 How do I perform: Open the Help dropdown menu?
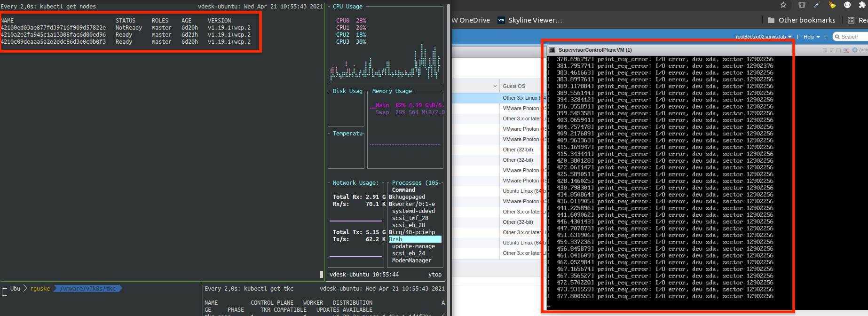[x=812, y=37]
